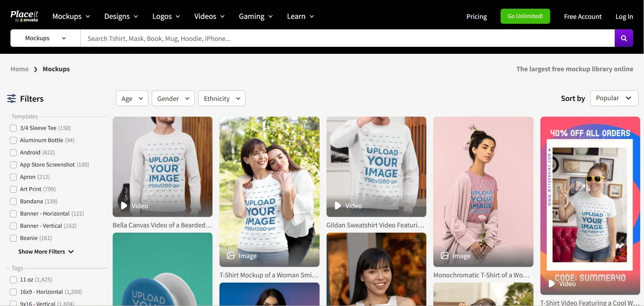Open the Designs navigation menu
This screenshot has width=644, height=306.
pos(121,16)
